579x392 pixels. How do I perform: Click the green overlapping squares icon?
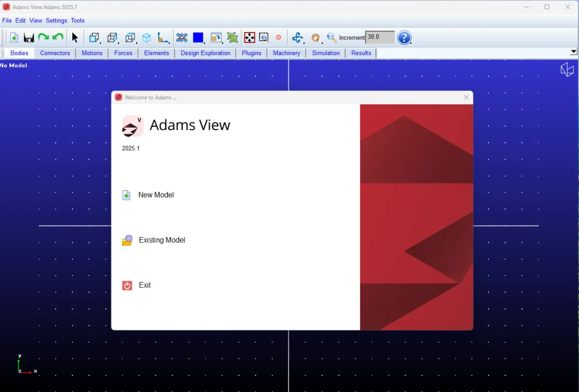point(232,37)
